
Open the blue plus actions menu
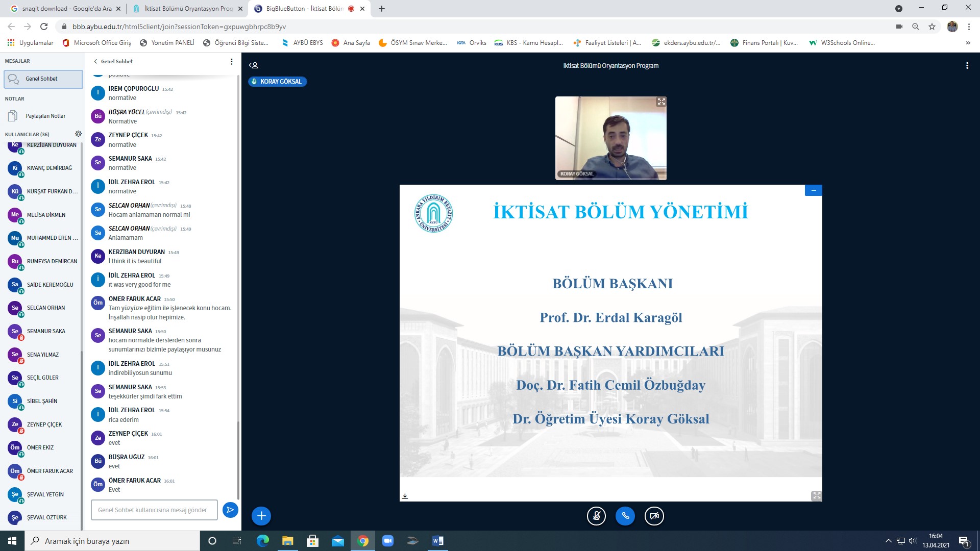261,516
